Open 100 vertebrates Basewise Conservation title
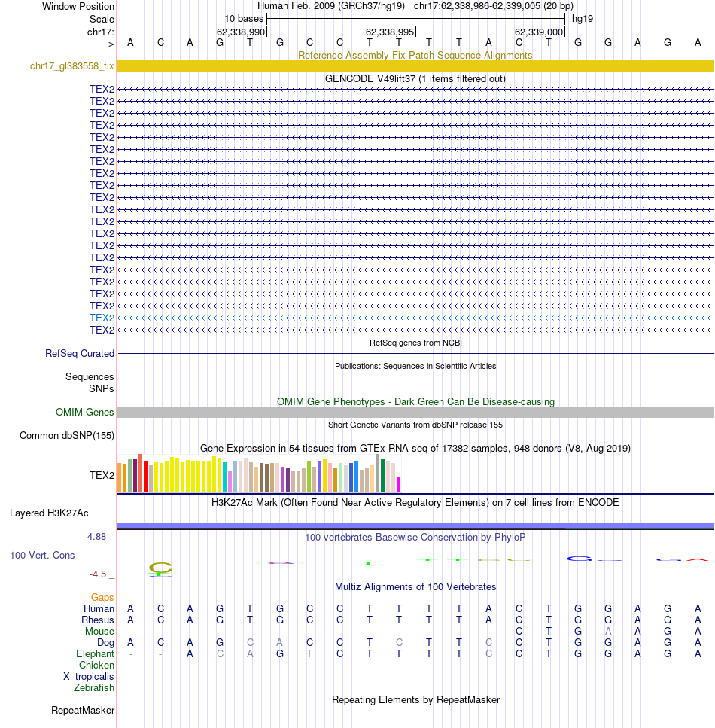715x728 pixels. coord(415,538)
